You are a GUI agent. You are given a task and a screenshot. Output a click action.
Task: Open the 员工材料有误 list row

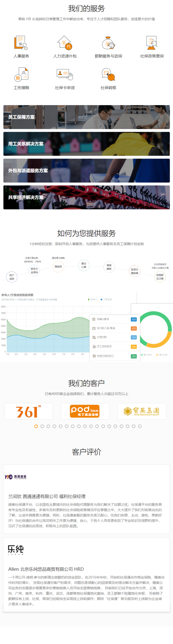pyautogui.click(x=114, y=346)
